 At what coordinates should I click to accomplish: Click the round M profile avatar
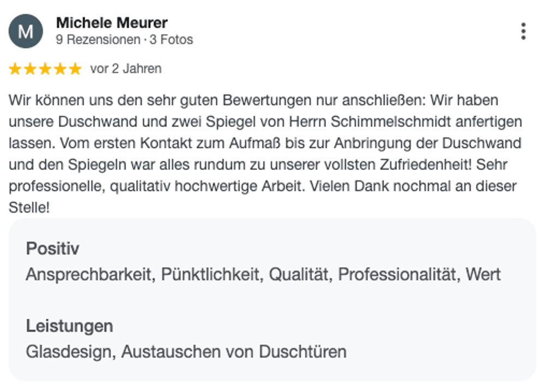coord(26,31)
